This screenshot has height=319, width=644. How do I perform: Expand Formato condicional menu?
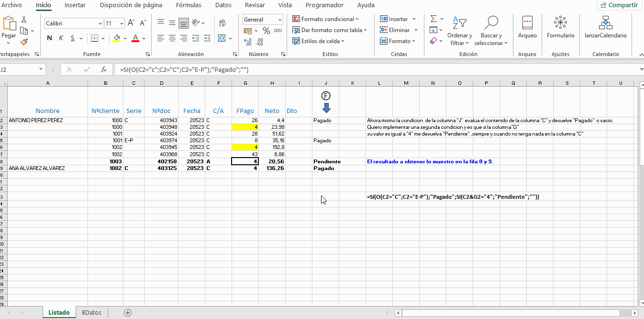click(x=325, y=19)
